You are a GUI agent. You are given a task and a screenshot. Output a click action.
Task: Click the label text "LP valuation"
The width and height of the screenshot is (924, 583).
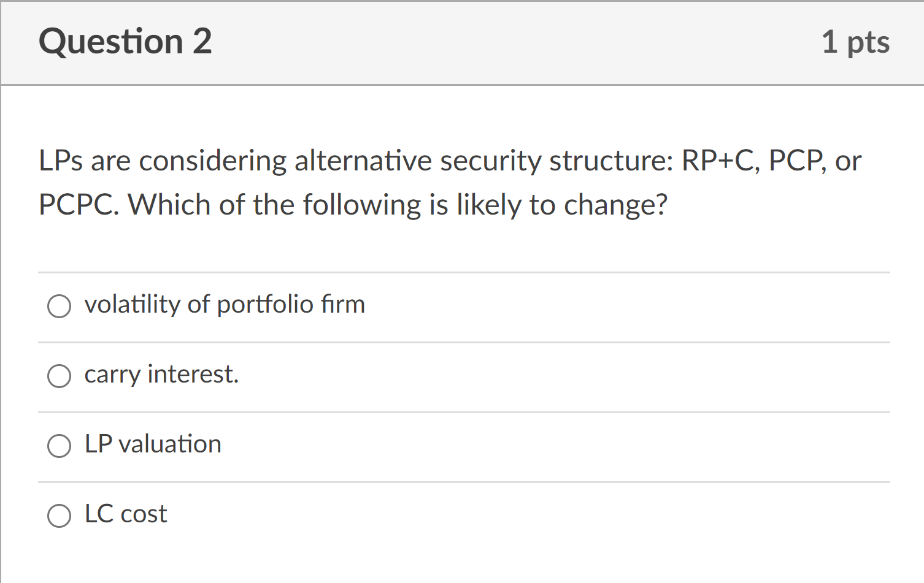coord(153,445)
